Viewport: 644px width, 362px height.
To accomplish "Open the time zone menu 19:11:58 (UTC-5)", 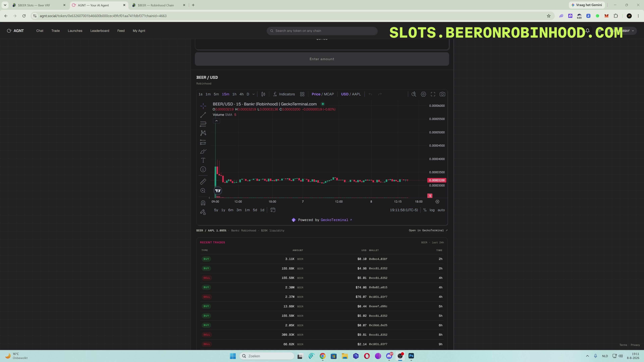I will (x=404, y=210).
